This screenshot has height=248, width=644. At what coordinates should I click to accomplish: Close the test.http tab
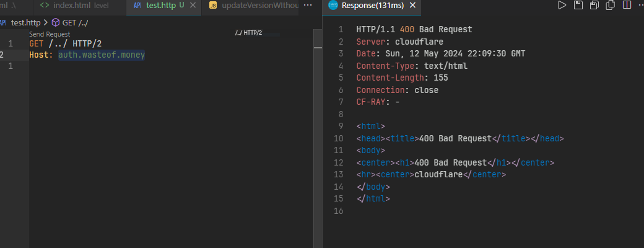[x=194, y=6]
